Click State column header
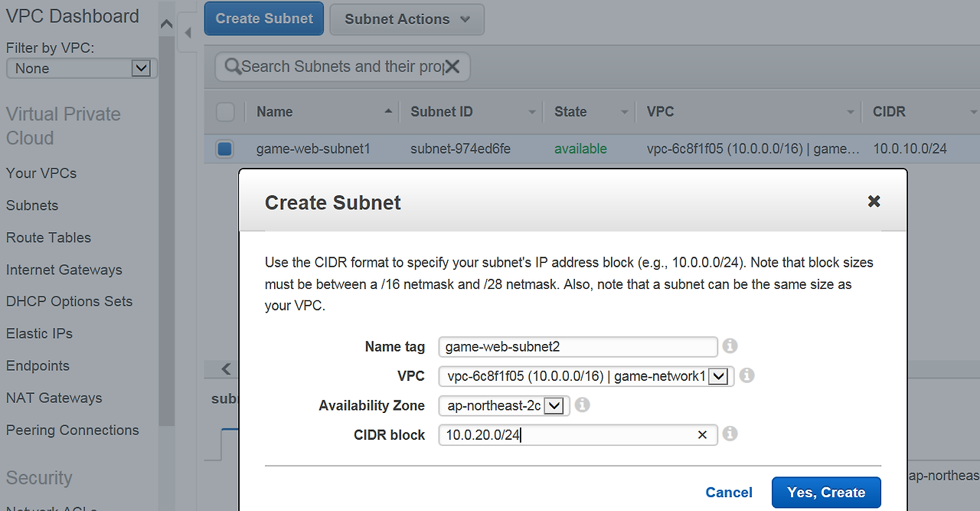The image size is (980, 511). pyautogui.click(x=570, y=112)
